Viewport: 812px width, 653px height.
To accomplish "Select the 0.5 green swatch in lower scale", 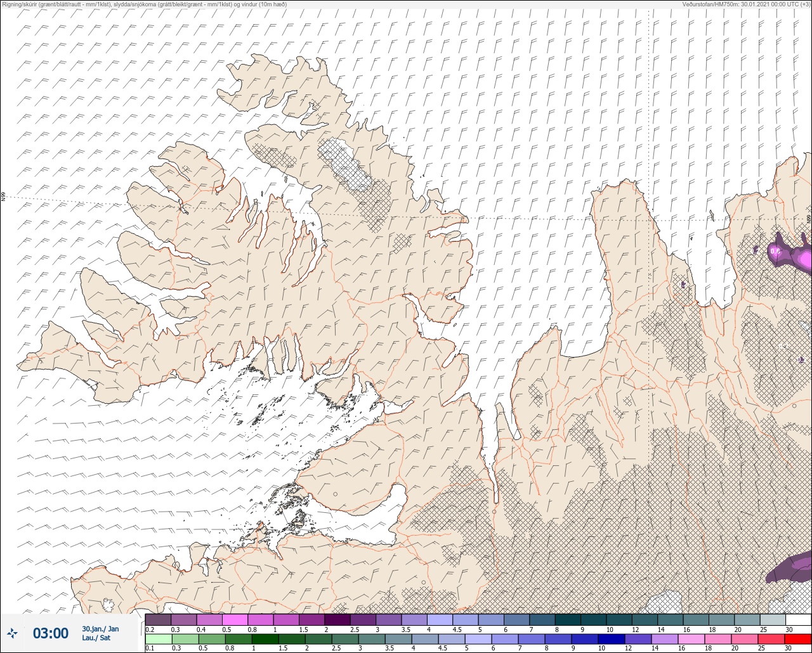I will click(212, 638).
